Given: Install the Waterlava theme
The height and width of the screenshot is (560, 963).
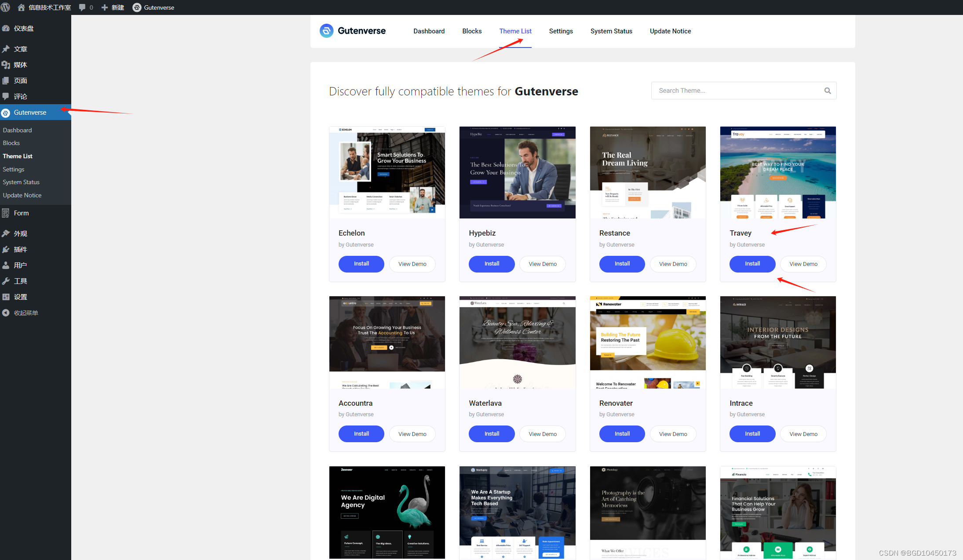Looking at the screenshot, I should click(491, 434).
